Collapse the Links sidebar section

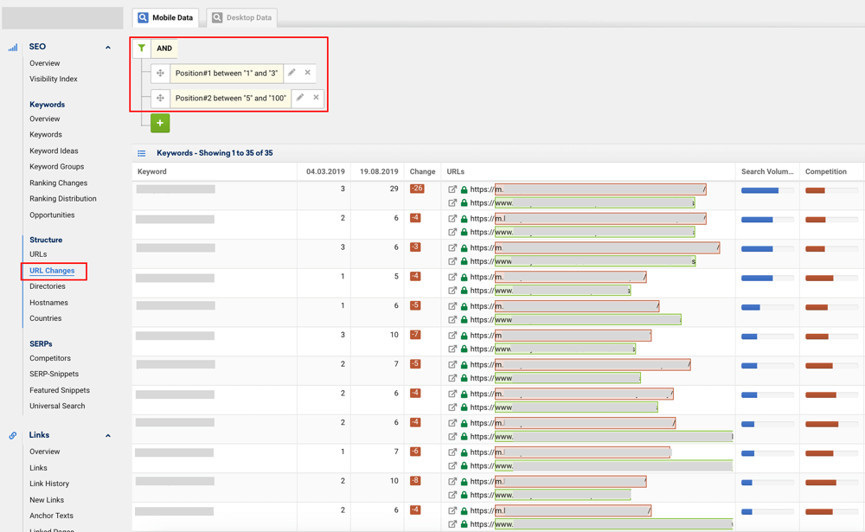point(108,436)
